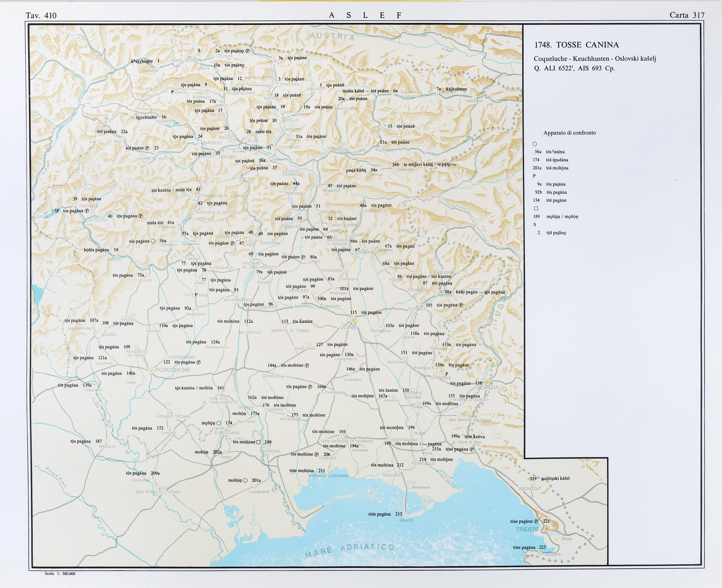Click the circle symbol next to point 174
The width and height of the screenshot is (722, 588).
[219, 423]
